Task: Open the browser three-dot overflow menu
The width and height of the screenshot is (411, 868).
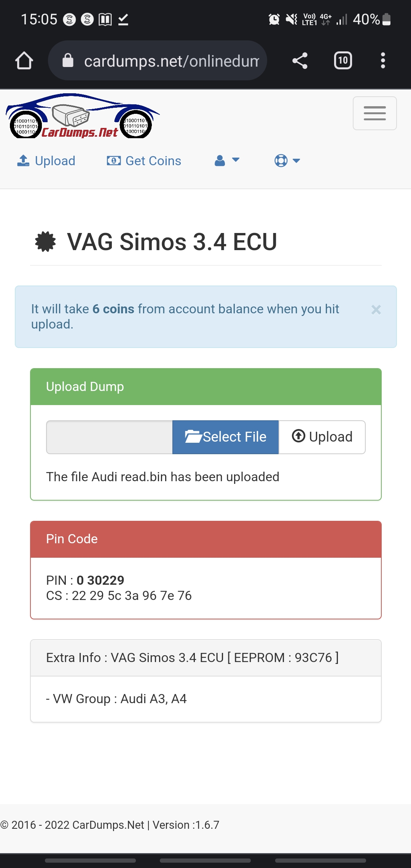Action: tap(383, 61)
